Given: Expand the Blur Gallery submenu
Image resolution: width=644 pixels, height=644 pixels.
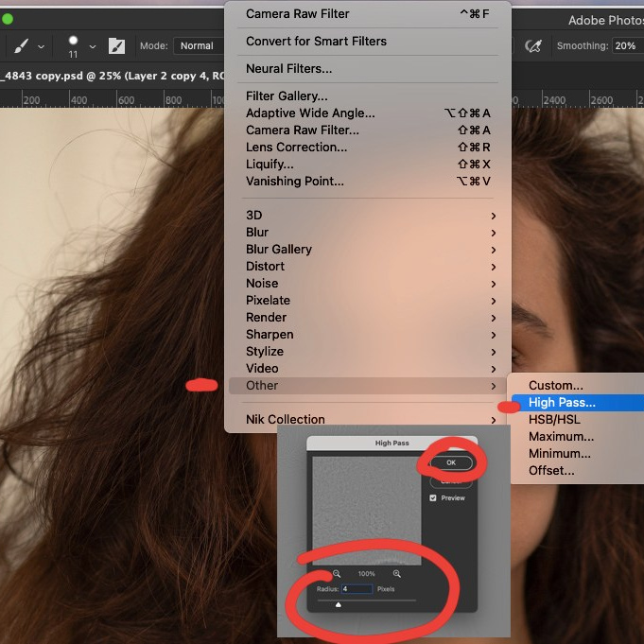Looking at the screenshot, I should [x=368, y=250].
